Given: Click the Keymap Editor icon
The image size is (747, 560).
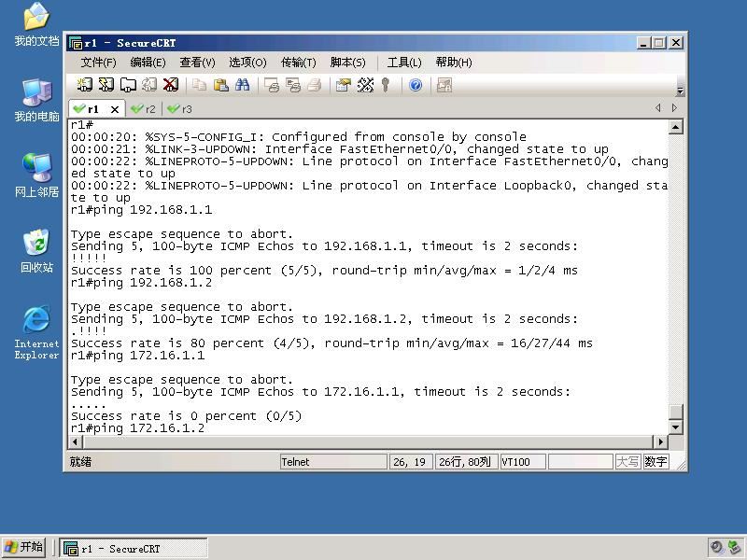Looking at the screenshot, I should pos(365,85).
